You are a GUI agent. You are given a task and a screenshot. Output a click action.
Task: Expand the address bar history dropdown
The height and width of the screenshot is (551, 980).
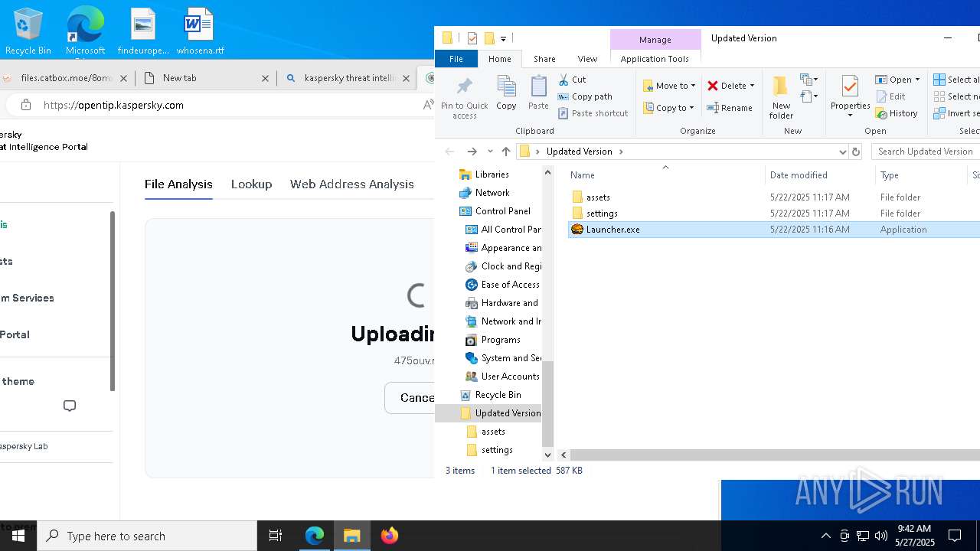coord(843,152)
